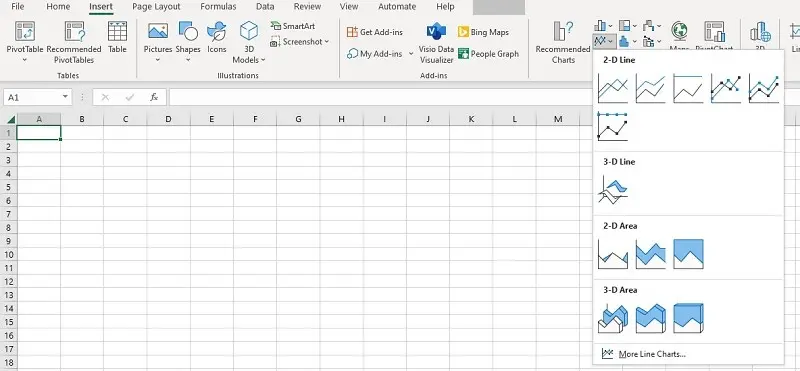Open the File tab
The height and width of the screenshot is (371, 800).
(x=17, y=7)
